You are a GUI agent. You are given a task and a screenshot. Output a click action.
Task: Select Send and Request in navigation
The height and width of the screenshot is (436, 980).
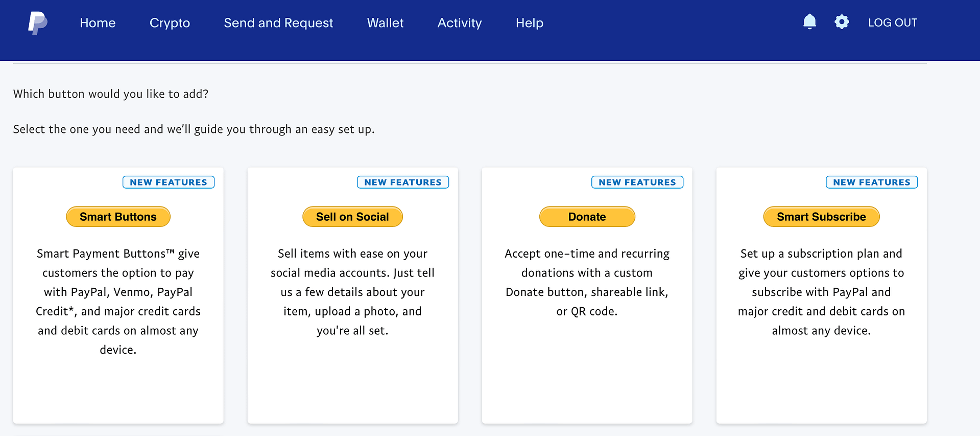point(278,23)
